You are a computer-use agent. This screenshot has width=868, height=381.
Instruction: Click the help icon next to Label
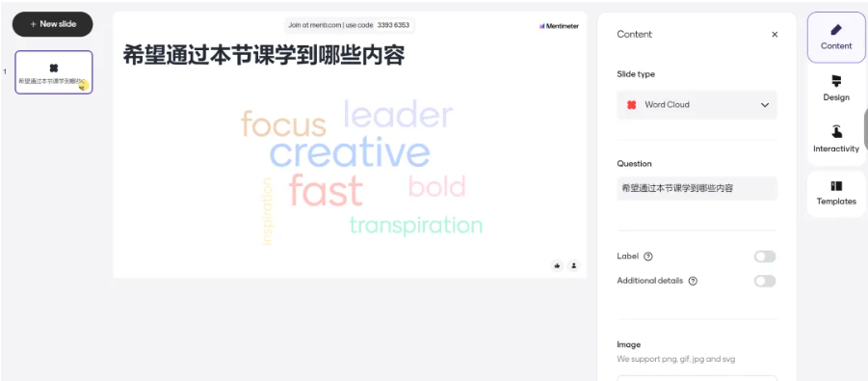point(648,257)
